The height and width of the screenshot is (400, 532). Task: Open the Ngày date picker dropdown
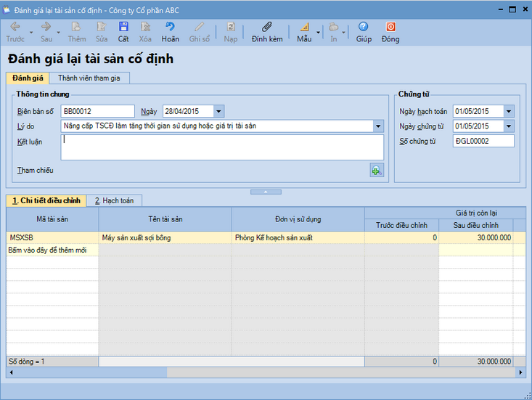(219, 111)
